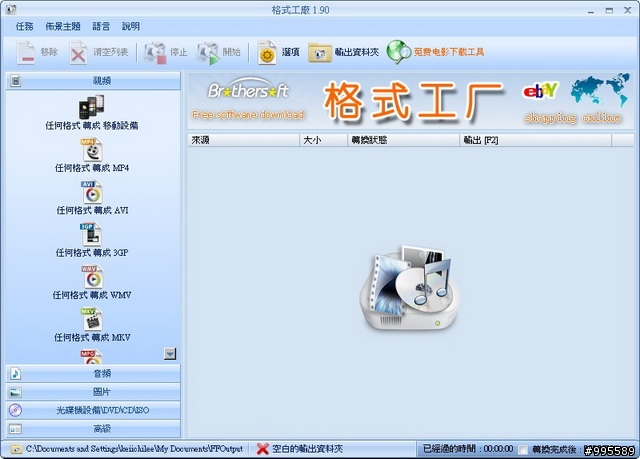
Task: Click the music note icon on Audio section
Action: 16,373
